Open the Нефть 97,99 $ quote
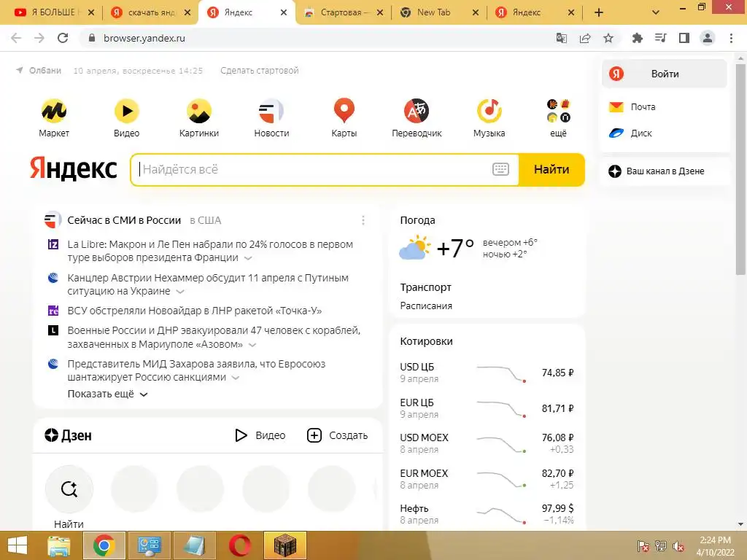 point(487,514)
